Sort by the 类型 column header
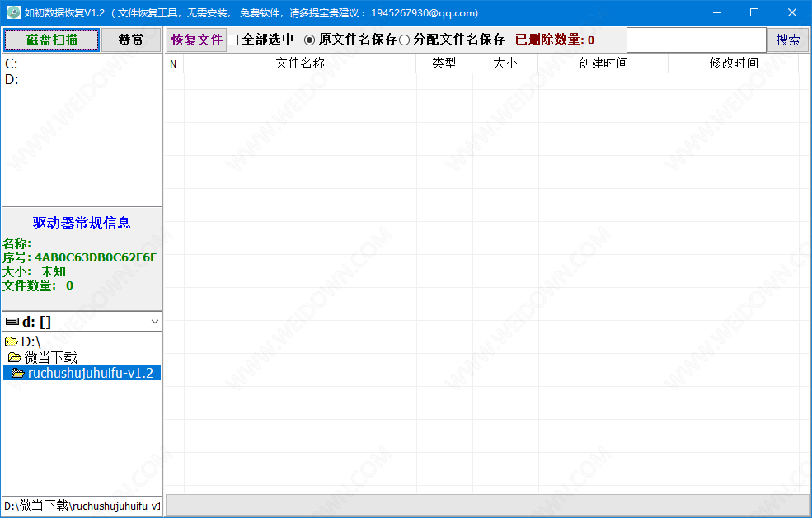 click(x=444, y=64)
